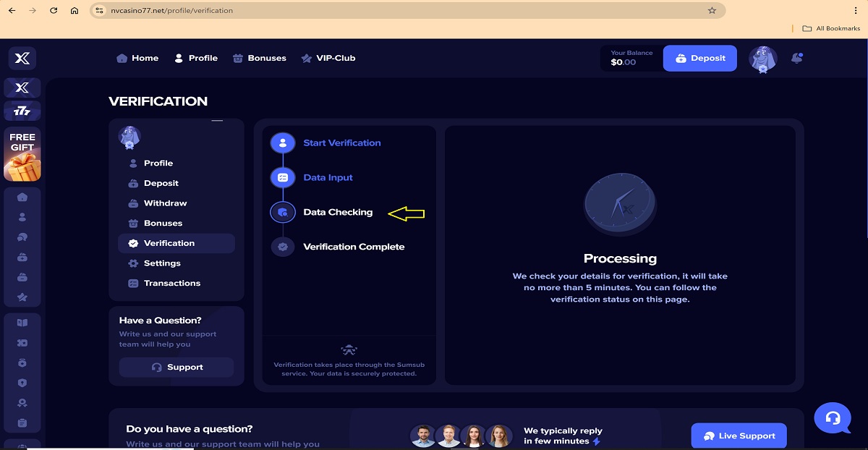The image size is (868, 450).
Task: Reload the page in browser
Action: pyautogui.click(x=54, y=11)
